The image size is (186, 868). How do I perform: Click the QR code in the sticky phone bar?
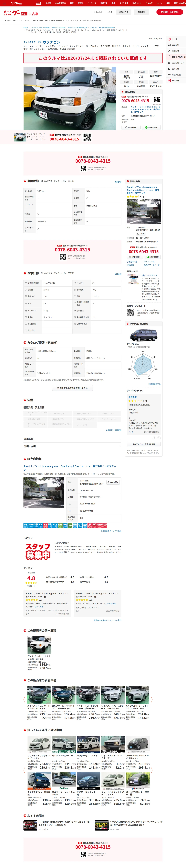(x=87, y=137)
